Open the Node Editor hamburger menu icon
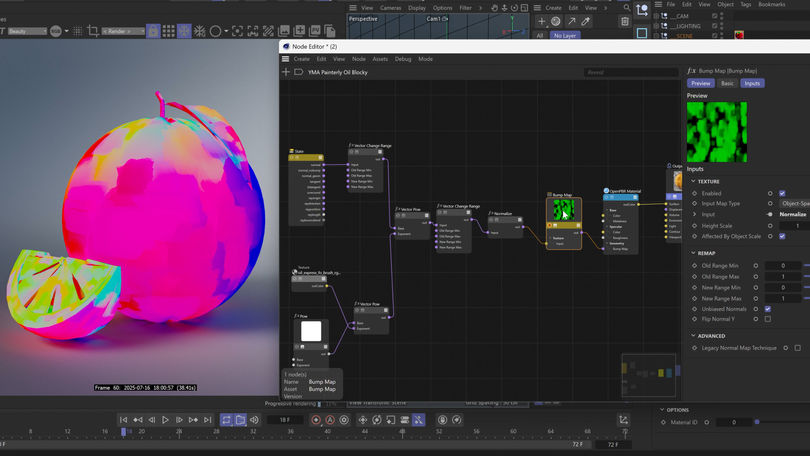The width and height of the screenshot is (810, 456). [x=286, y=59]
